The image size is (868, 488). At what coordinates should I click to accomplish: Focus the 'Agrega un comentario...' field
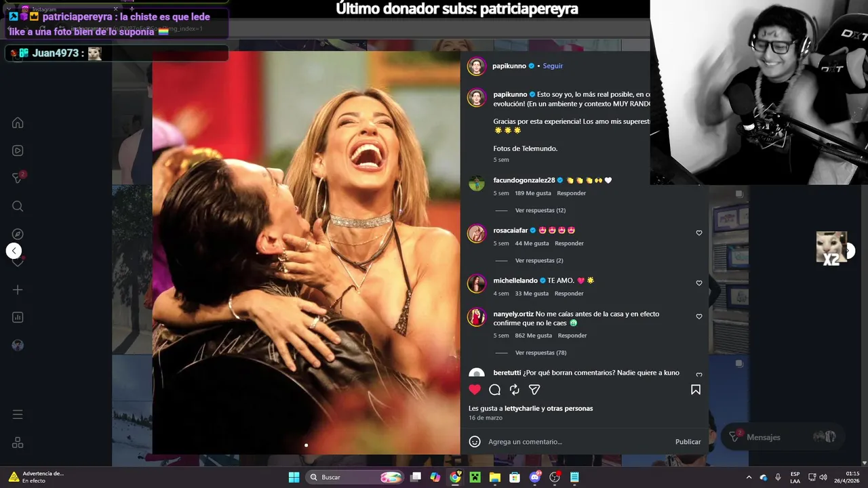[x=576, y=442]
